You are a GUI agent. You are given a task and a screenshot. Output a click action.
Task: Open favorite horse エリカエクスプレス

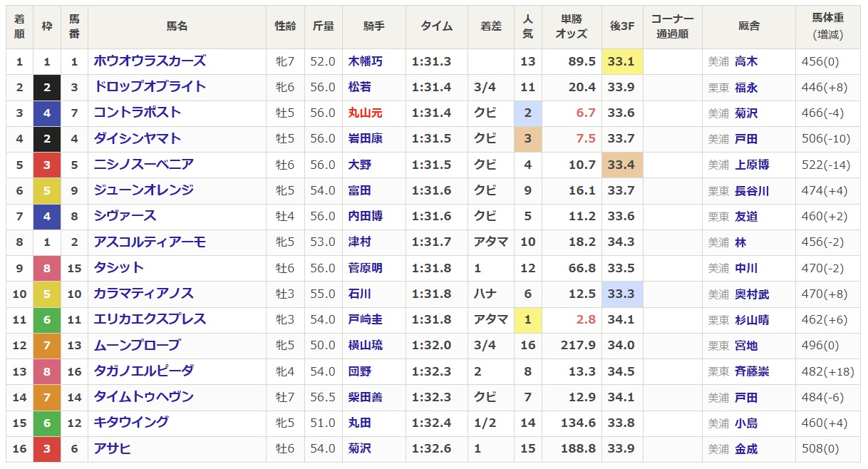[150, 319]
